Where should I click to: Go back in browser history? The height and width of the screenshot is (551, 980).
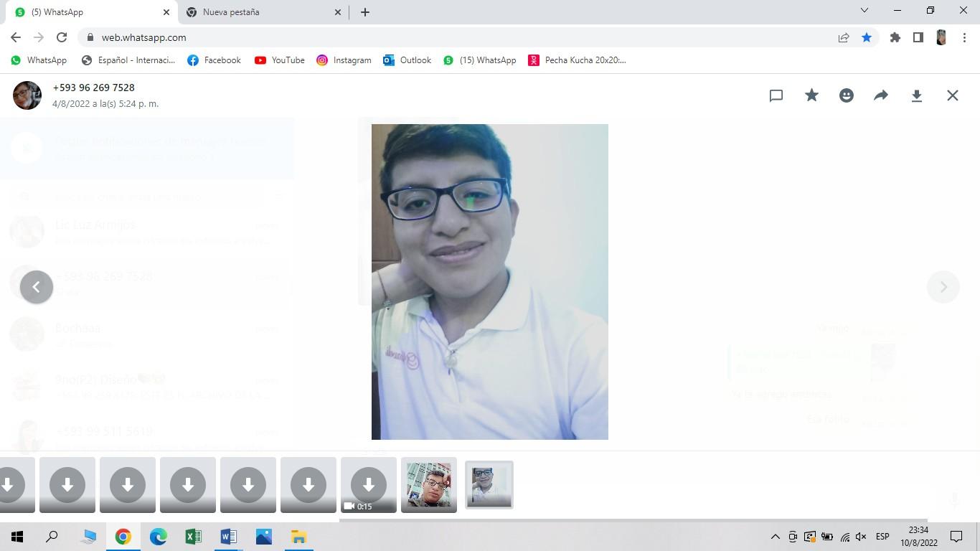tap(16, 37)
